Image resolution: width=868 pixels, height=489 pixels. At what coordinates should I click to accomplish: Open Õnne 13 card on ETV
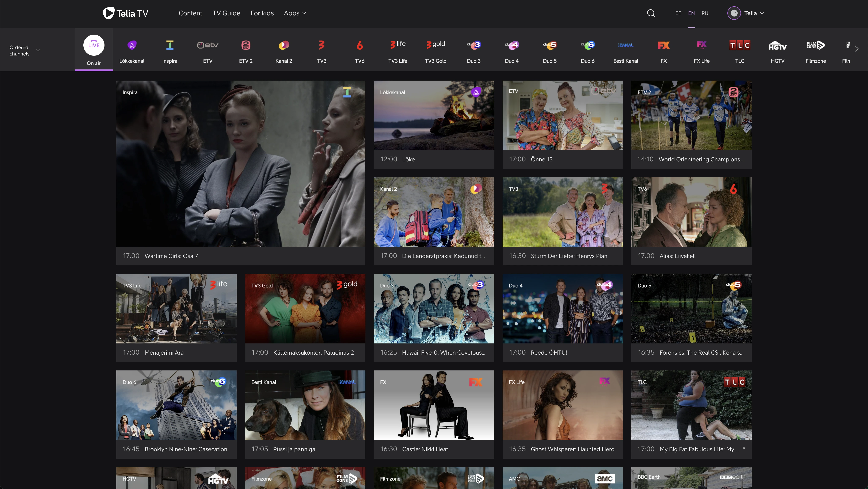[562, 125]
